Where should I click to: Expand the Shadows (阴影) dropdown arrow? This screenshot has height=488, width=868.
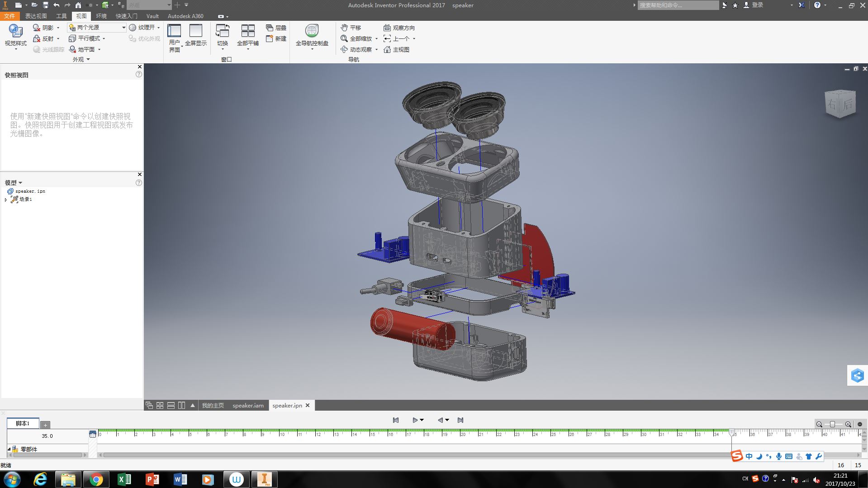click(58, 28)
